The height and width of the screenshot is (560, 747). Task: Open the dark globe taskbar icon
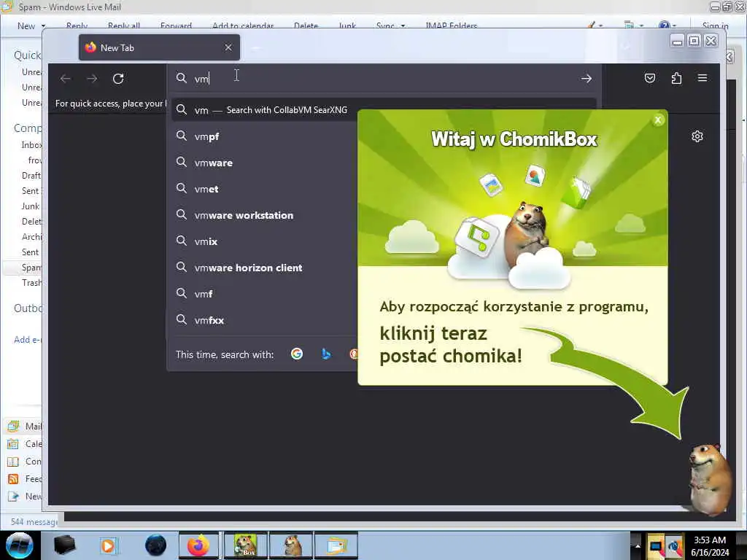pyautogui.click(x=156, y=545)
